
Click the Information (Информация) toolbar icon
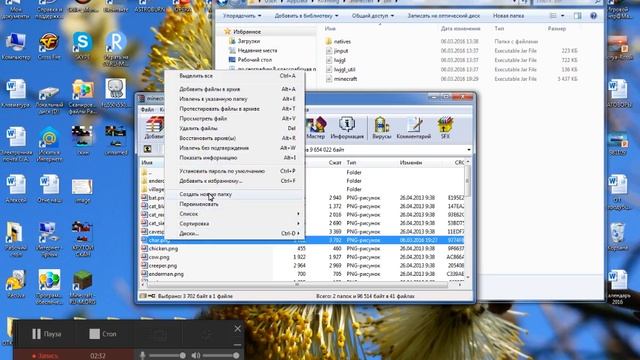click(x=347, y=127)
